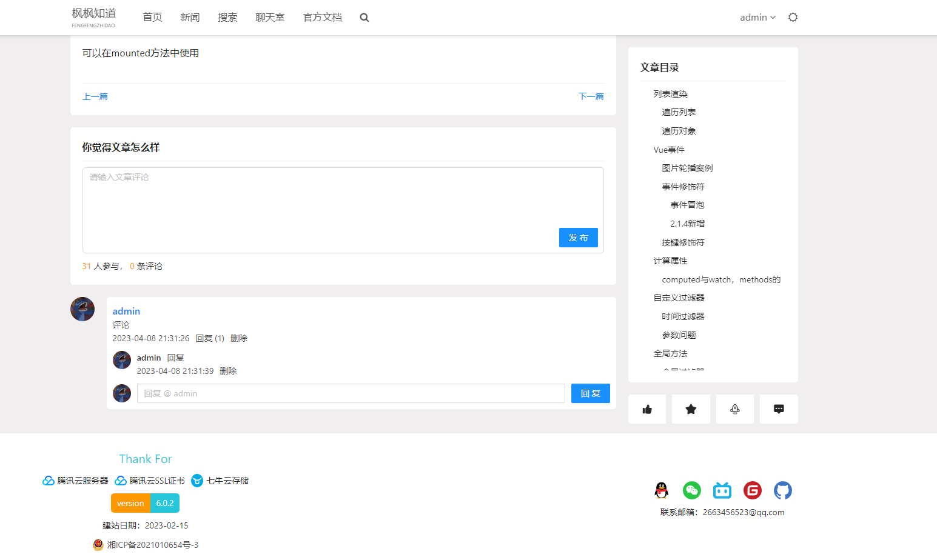Go to 聊天室 in the navigation
937x560 pixels.
270,18
